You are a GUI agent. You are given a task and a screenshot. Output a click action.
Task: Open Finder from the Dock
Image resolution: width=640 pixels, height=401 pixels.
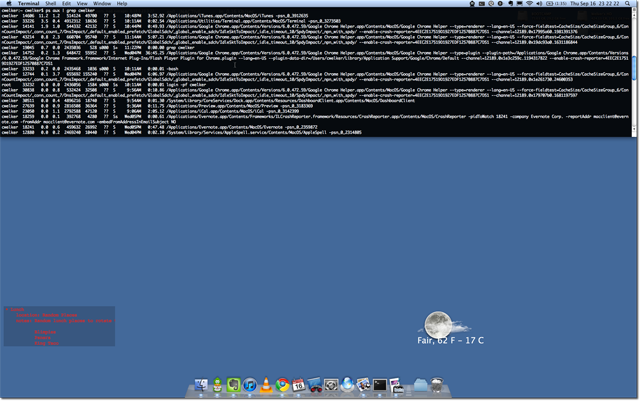[x=201, y=385]
